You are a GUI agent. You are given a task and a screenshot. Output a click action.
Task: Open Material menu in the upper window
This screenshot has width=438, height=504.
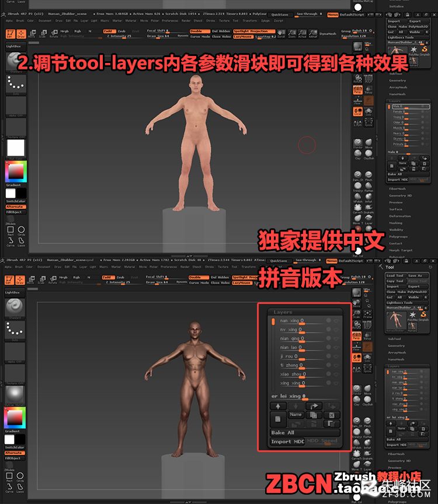tap(131, 20)
